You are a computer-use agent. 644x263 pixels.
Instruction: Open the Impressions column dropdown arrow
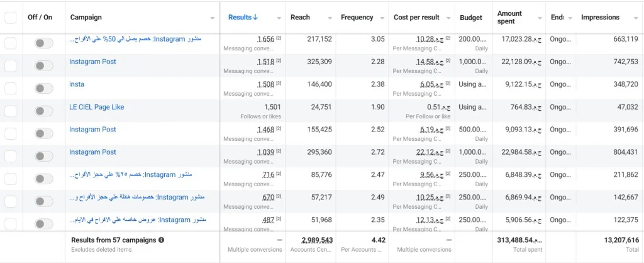(636, 18)
